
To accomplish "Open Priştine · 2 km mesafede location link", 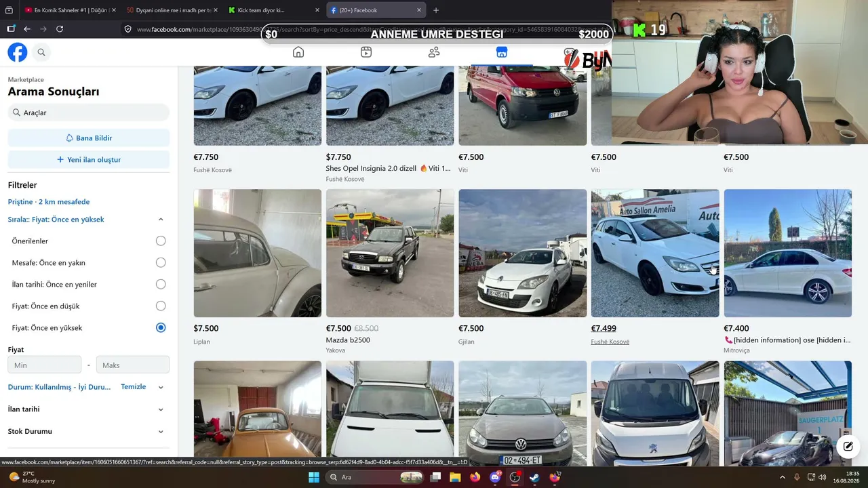I will point(49,202).
